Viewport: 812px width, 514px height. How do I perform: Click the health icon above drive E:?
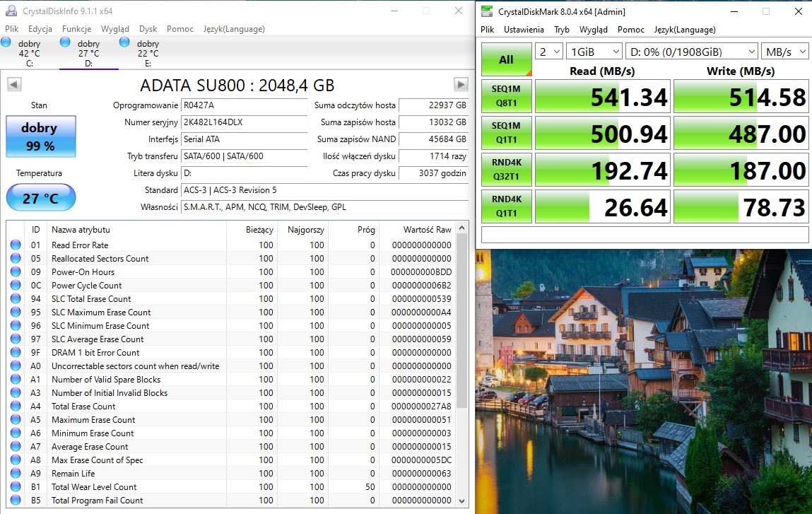click(x=124, y=42)
